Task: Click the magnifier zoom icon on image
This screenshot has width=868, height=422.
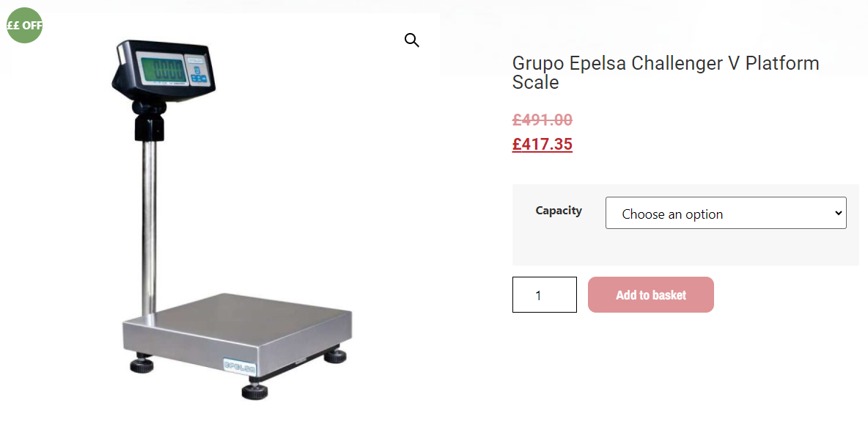Action: 412,40
